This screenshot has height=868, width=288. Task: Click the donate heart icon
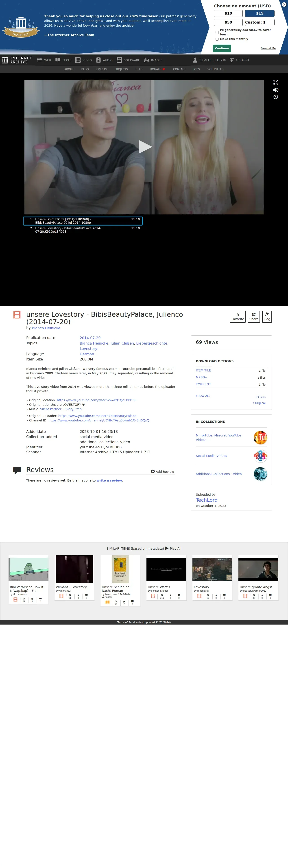164,69
